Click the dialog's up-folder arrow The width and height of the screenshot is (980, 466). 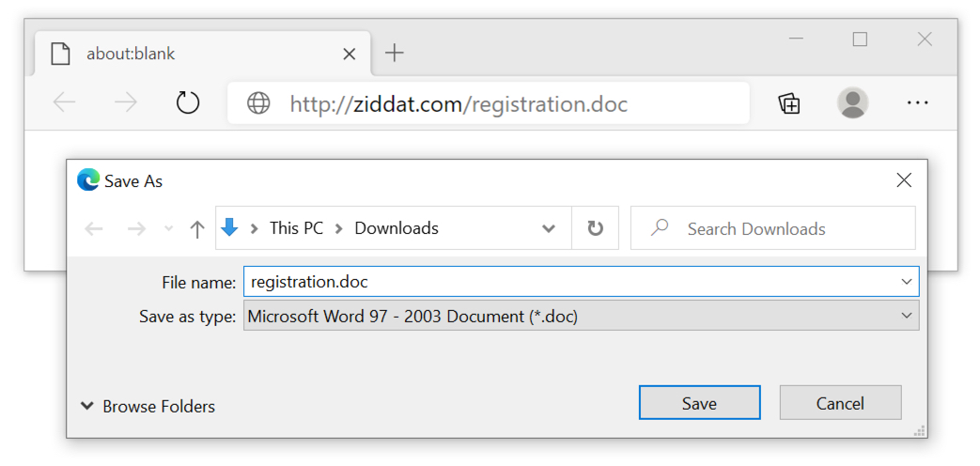(x=197, y=229)
